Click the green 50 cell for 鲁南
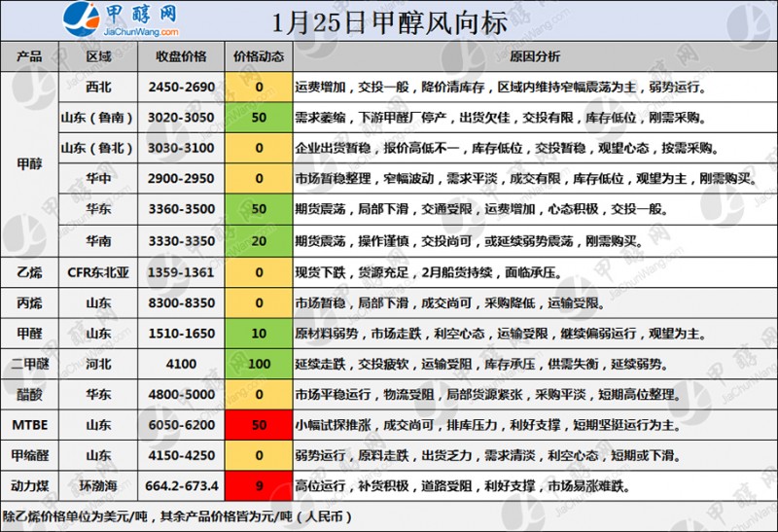Viewport: 778px width, 532px height. point(259,118)
